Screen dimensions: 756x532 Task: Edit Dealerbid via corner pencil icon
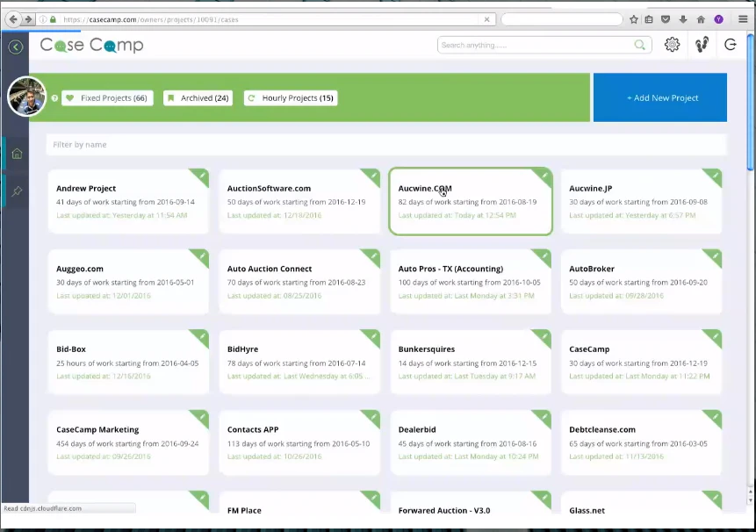(544, 417)
